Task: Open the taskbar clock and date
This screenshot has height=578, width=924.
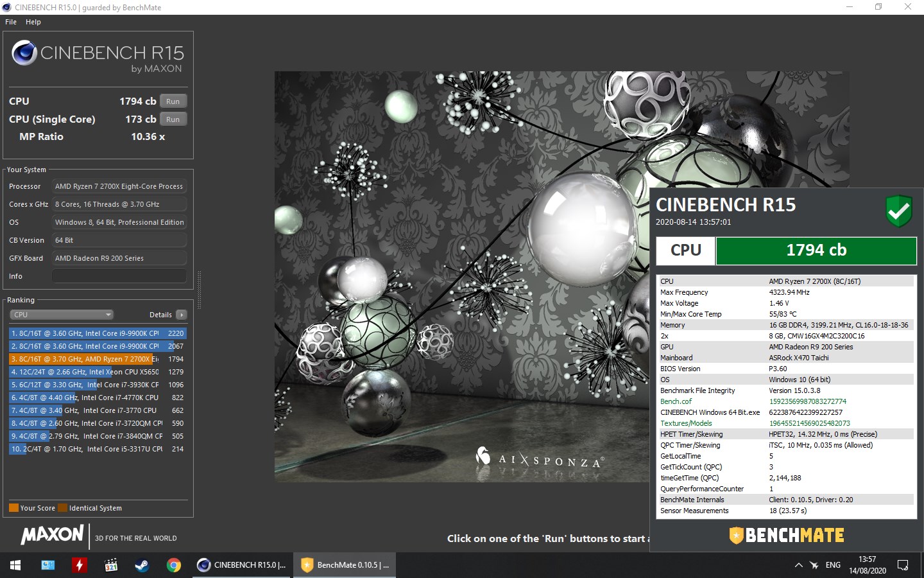Action: click(868, 565)
